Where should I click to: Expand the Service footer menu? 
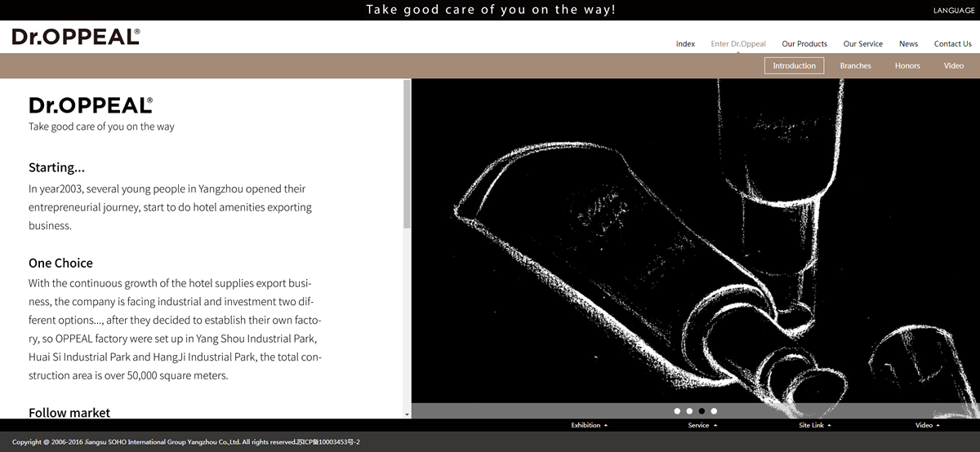(x=702, y=425)
